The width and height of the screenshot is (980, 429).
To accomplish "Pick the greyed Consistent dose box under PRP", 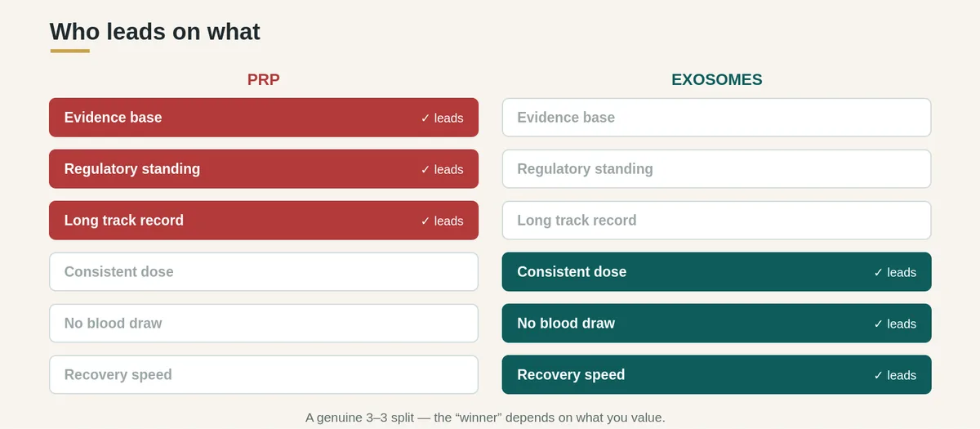I will click(264, 272).
